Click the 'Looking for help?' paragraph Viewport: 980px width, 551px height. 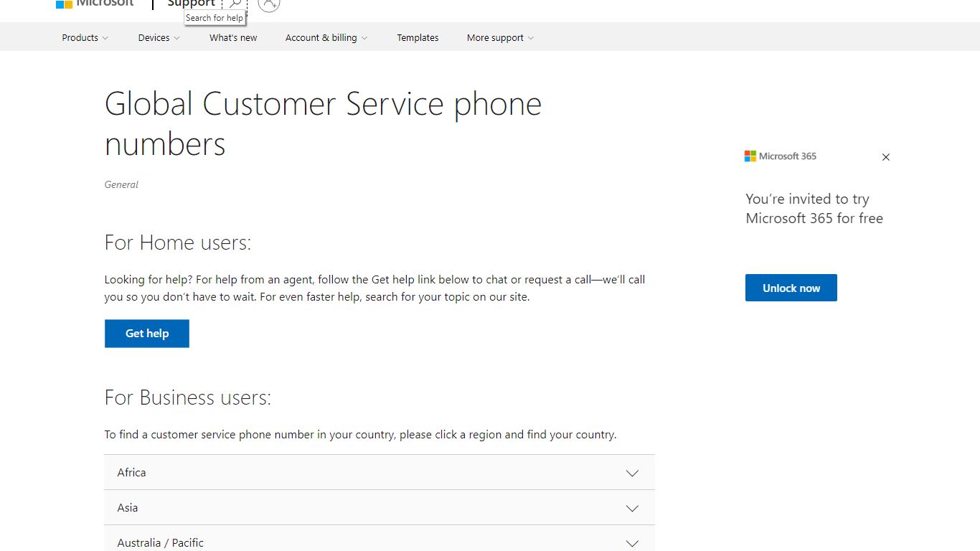point(374,288)
